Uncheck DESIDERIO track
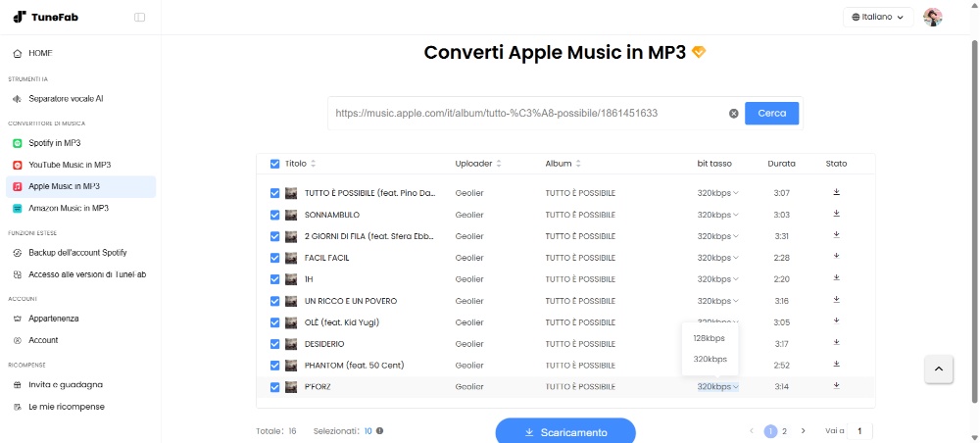Screen dimensions: 980x443 coord(275,344)
